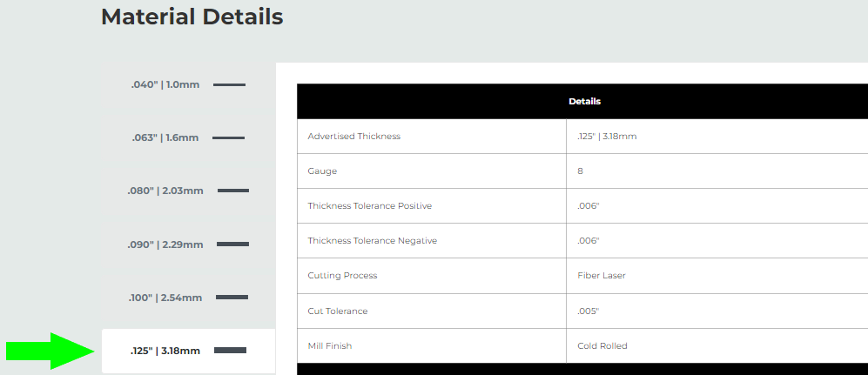
Task: Choose the .100" | 2.54mm thickness tab
Action: 165,298
